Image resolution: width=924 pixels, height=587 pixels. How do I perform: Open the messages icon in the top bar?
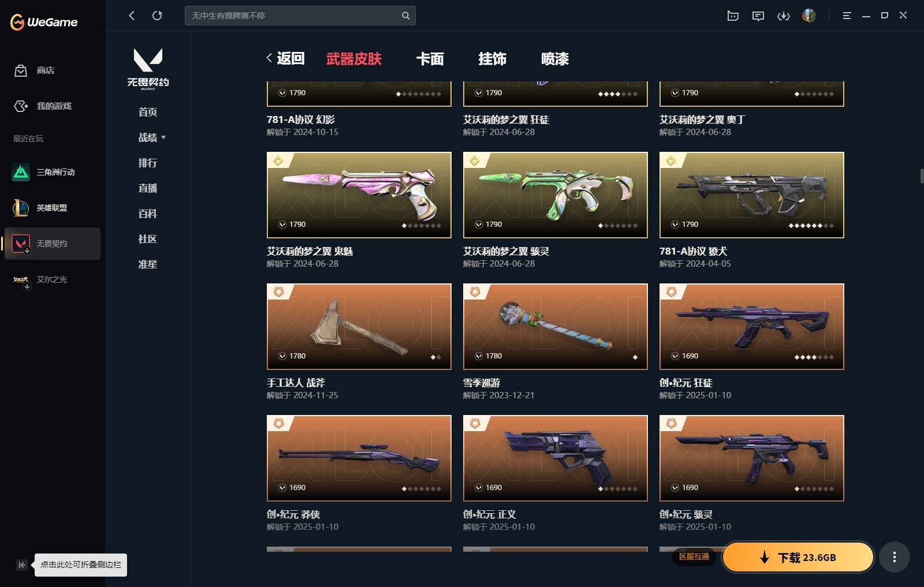(x=758, y=16)
